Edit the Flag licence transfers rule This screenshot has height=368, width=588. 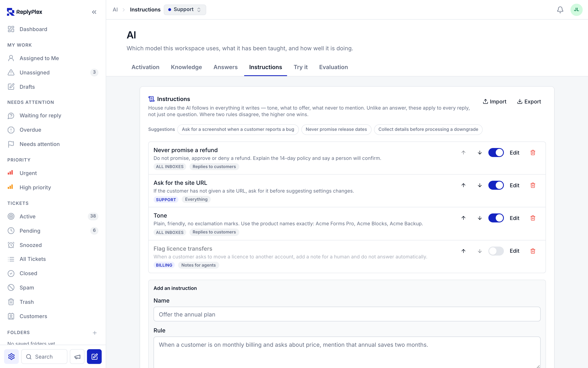(x=514, y=251)
